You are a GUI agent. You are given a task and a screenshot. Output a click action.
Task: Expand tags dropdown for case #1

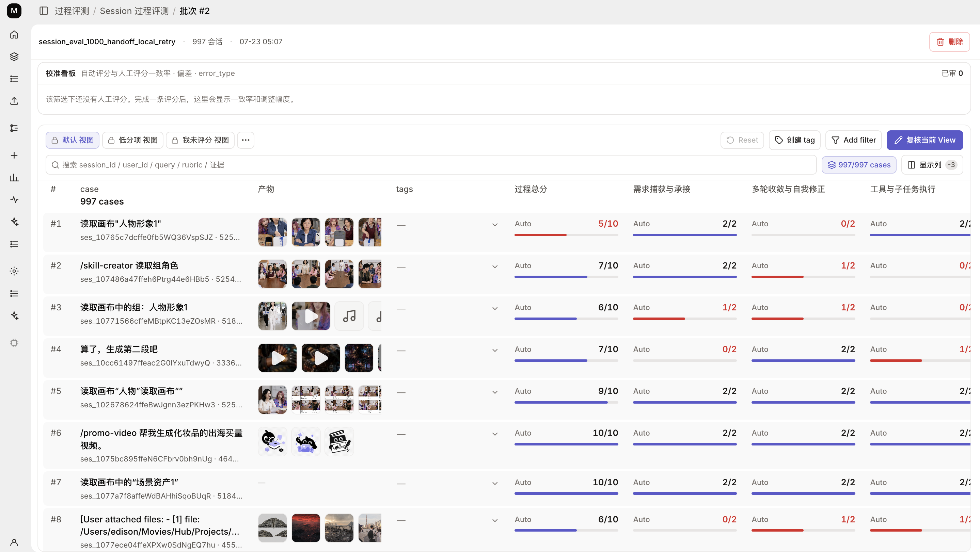[495, 225]
